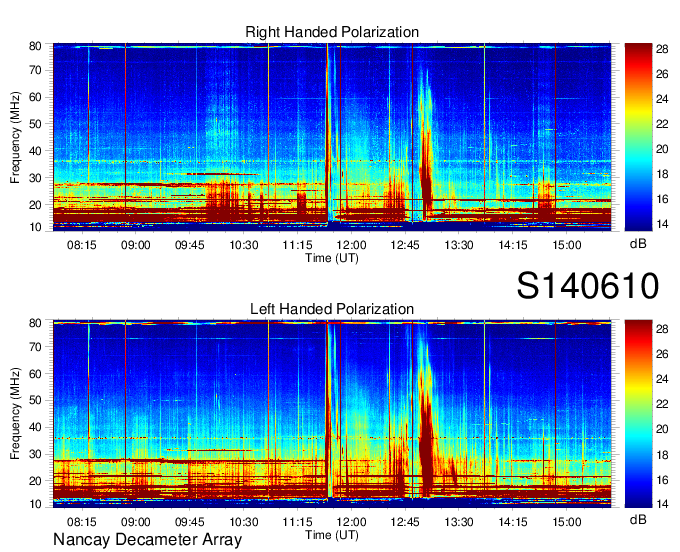Screen dimensions: 680x552
Task: Click 30 on Right Handed frequency axis
Action: 35,178
